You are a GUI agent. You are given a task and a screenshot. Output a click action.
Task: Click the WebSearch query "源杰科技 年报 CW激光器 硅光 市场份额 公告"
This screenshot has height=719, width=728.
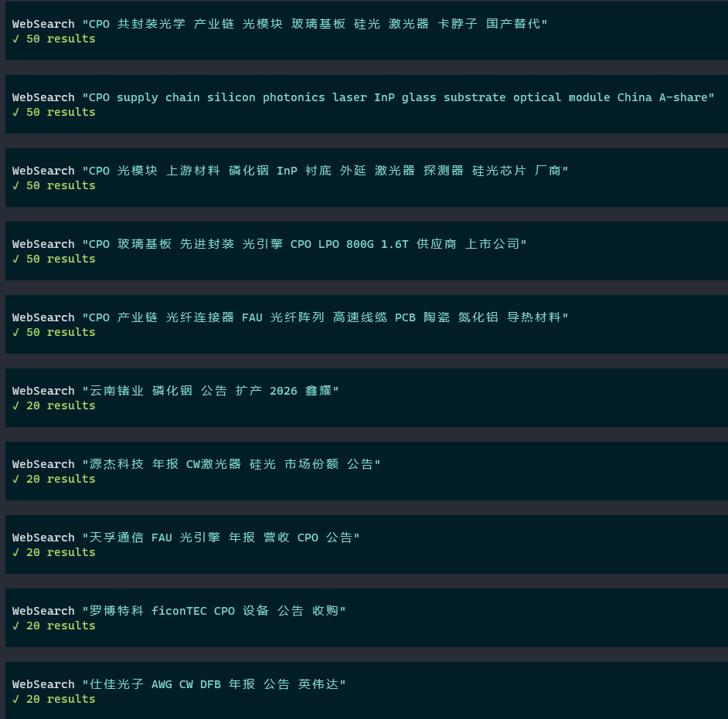231,464
